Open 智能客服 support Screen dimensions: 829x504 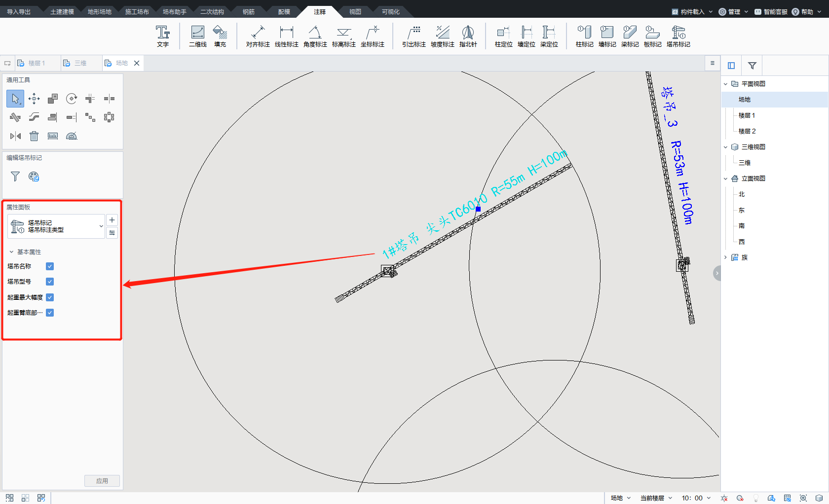[771, 12]
